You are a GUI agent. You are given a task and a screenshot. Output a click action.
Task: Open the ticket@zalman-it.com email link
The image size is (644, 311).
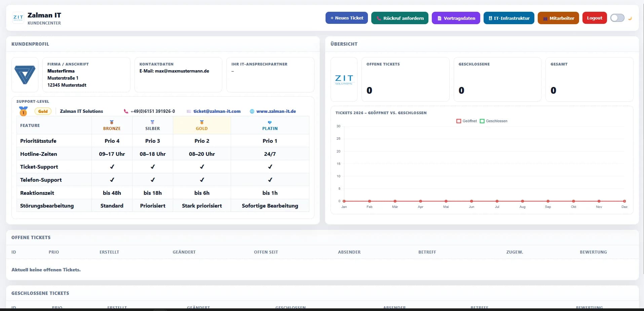[217, 111]
